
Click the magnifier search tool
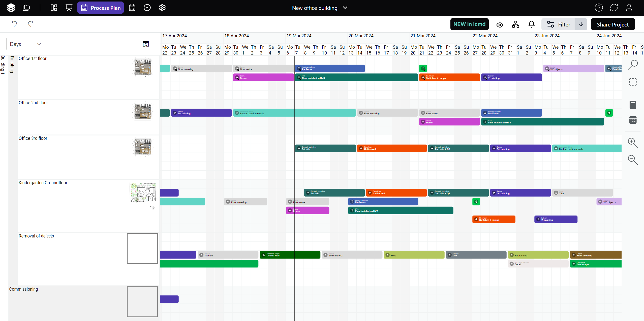pos(633,65)
